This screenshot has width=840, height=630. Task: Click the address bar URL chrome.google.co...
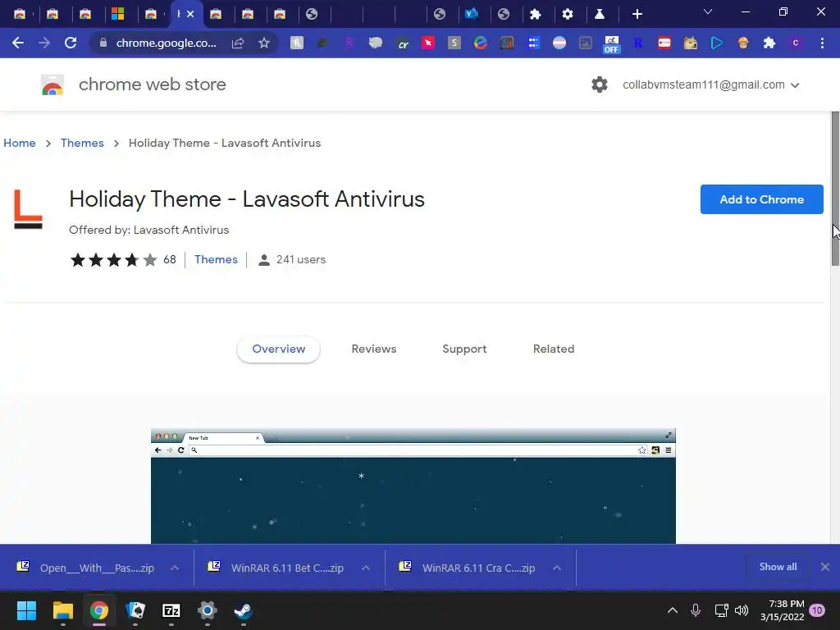pyautogui.click(x=166, y=43)
